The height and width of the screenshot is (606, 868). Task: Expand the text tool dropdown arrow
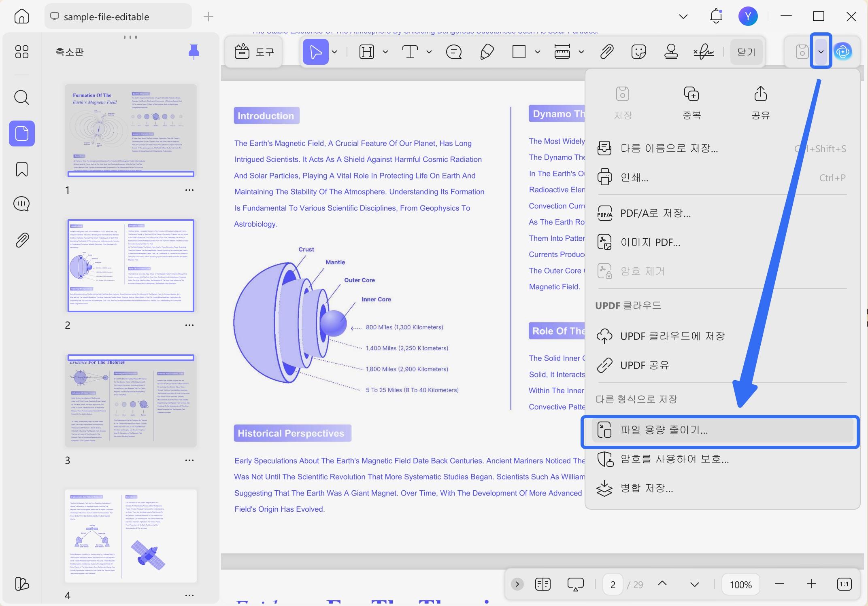[429, 52]
